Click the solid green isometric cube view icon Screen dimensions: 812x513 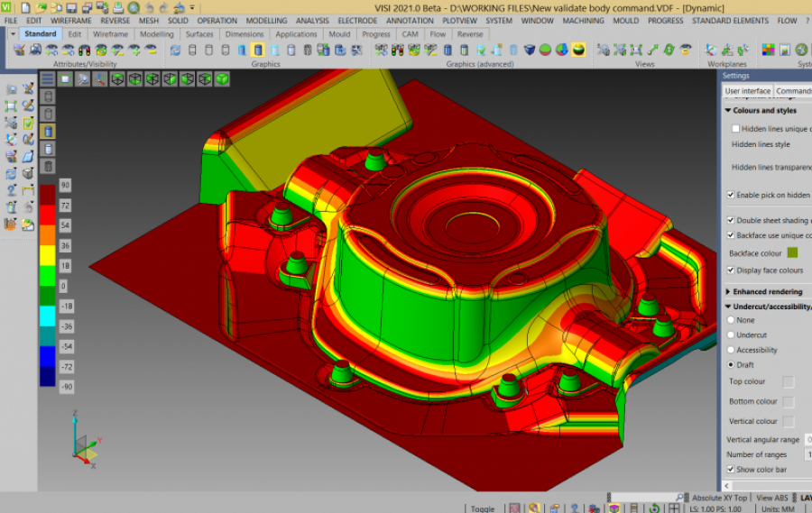click(x=222, y=79)
